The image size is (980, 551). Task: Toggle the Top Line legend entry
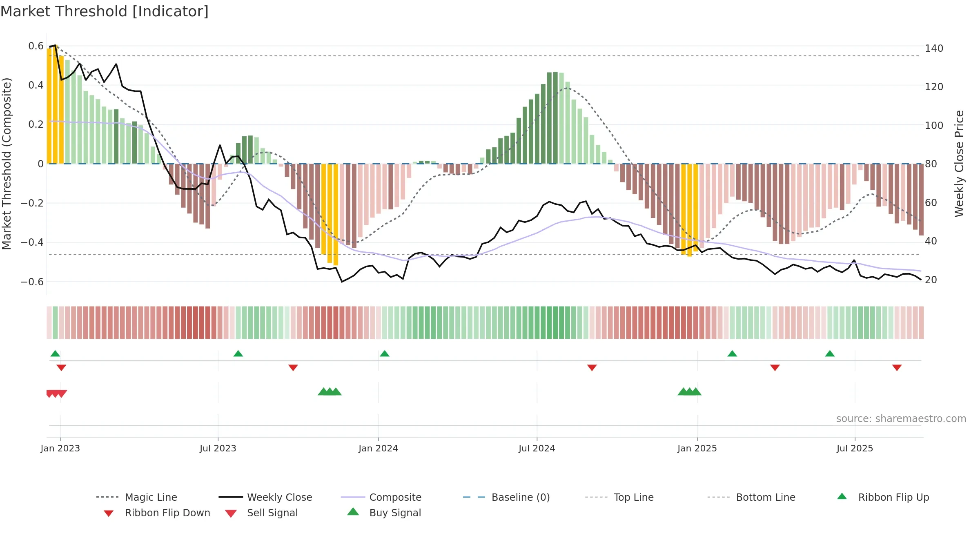[619, 497]
